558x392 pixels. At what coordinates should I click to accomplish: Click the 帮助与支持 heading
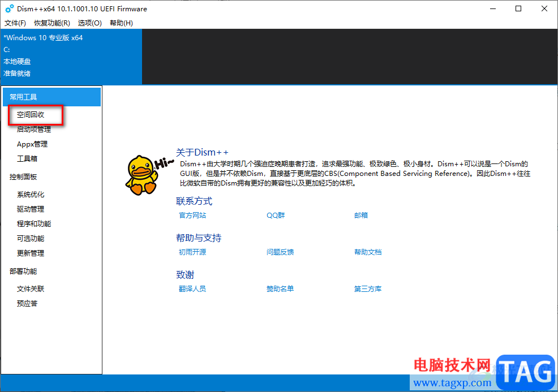(x=199, y=238)
